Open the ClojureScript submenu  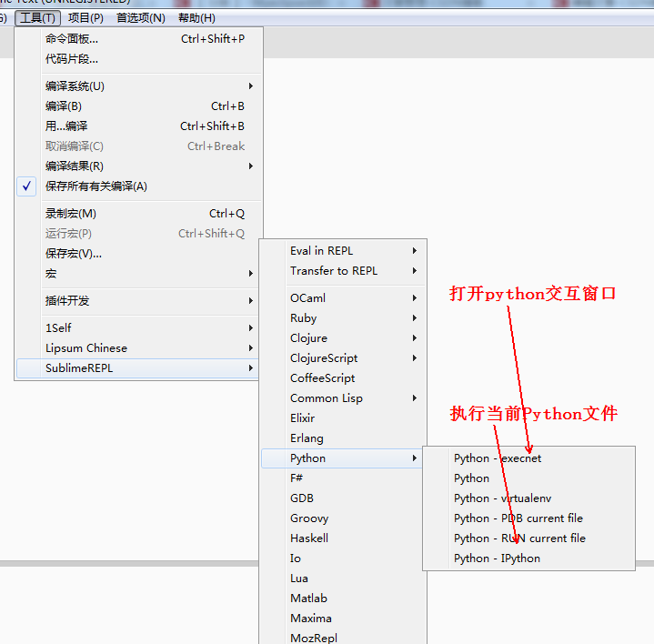coord(343,357)
